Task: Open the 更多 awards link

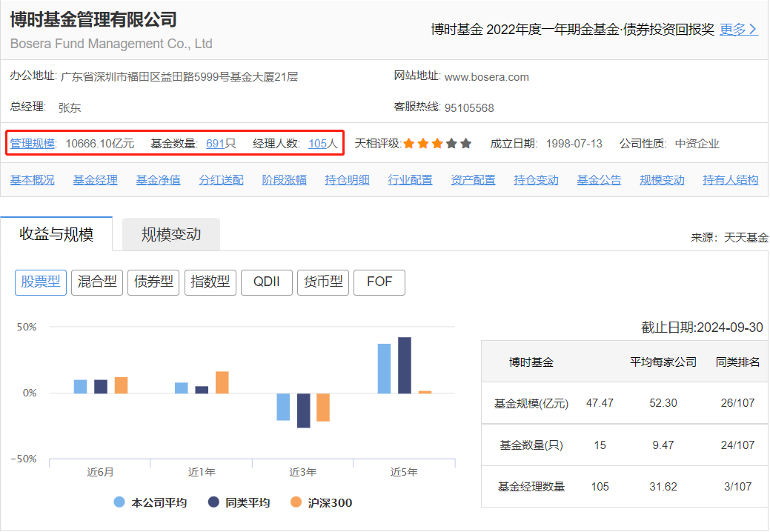Action: (738, 30)
